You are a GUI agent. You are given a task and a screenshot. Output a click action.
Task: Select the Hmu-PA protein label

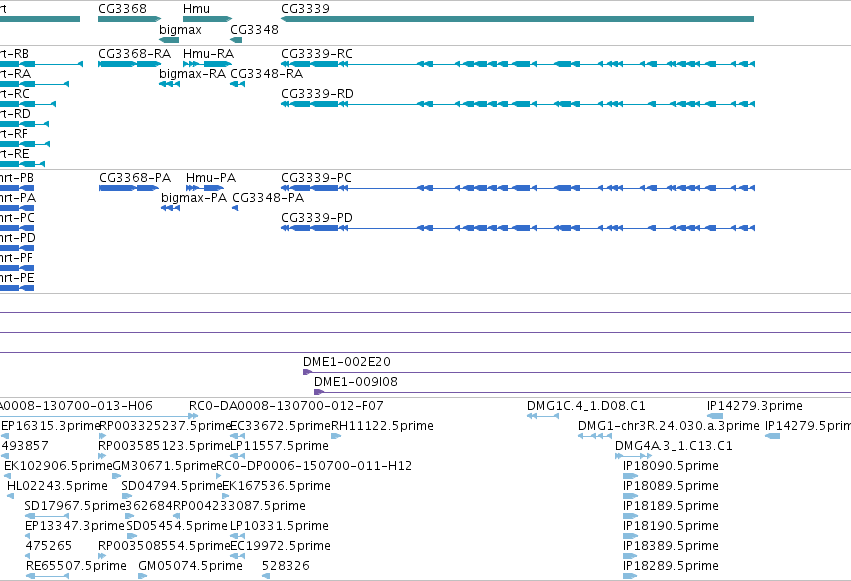coord(211,178)
